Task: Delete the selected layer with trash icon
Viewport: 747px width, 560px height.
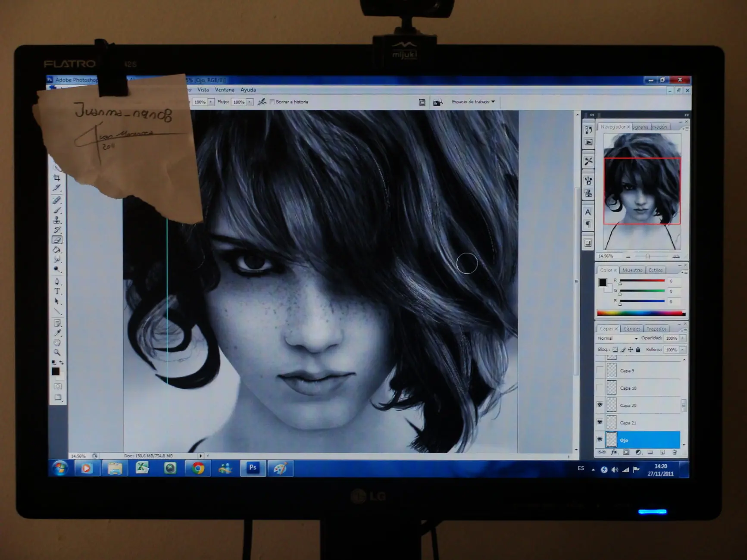Action: pyautogui.click(x=675, y=452)
